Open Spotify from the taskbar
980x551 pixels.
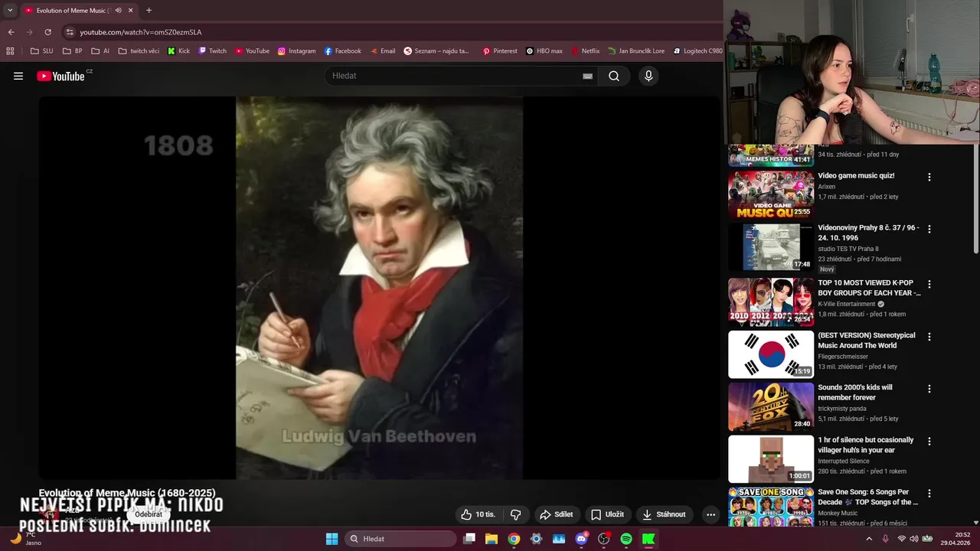[626, 539]
